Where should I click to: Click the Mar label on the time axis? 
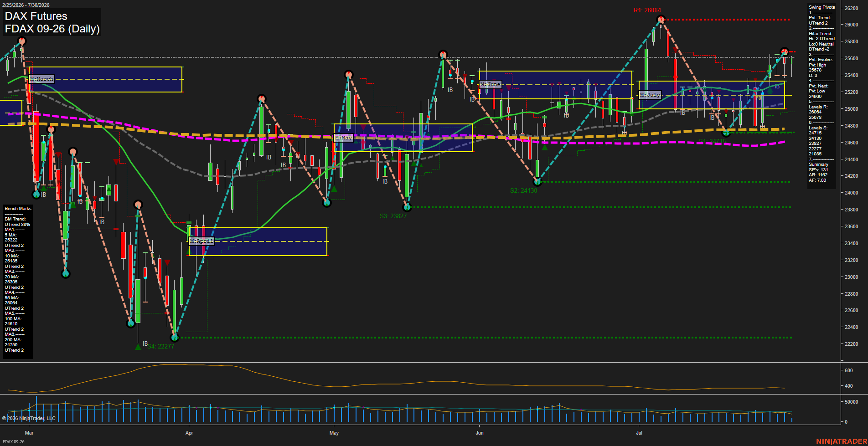(29, 433)
